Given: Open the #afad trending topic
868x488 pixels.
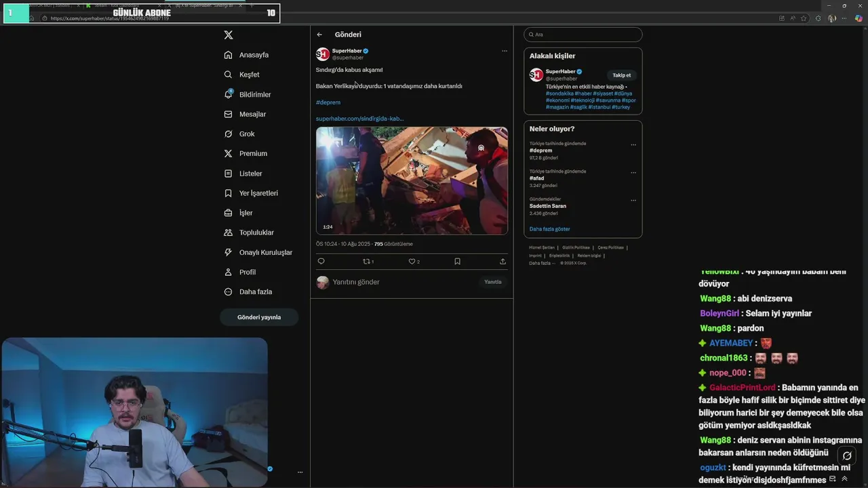Looking at the screenshot, I should pyautogui.click(x=537, y=178).
